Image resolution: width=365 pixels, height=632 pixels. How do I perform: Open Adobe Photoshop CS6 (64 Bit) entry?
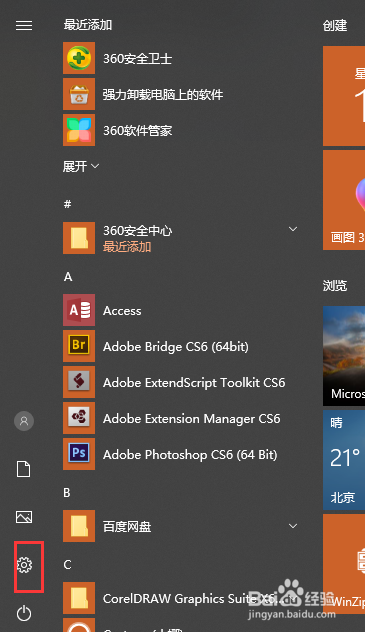(x=190, y=455)
